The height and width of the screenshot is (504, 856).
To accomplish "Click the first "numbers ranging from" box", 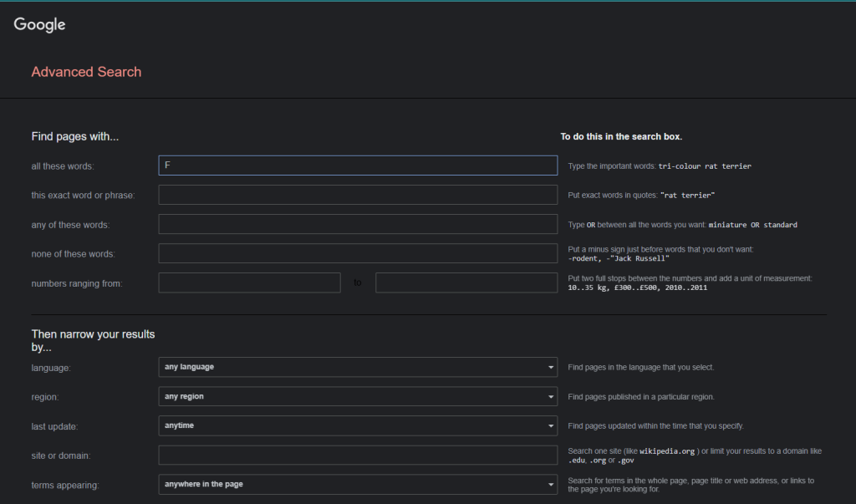I will [x=249, y=283].
